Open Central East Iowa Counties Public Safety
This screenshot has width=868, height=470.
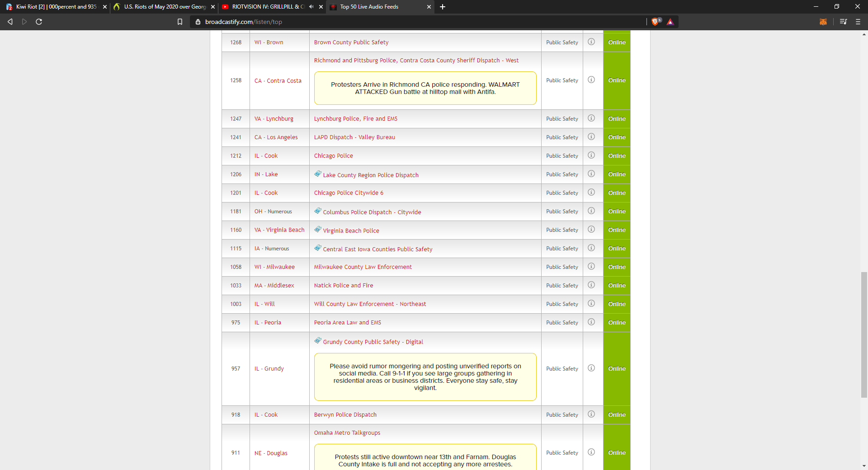tap(377, 249)
